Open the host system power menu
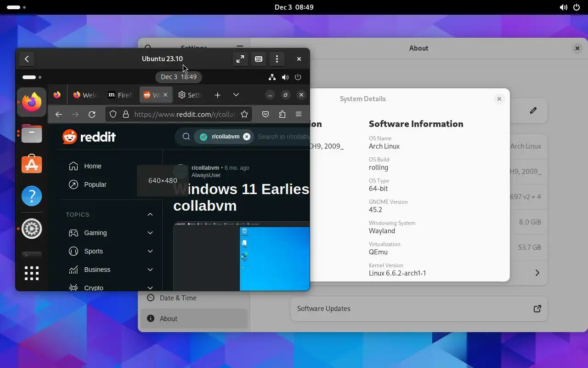The height and width of the screenshot is (368, 588). click(577, 7)
